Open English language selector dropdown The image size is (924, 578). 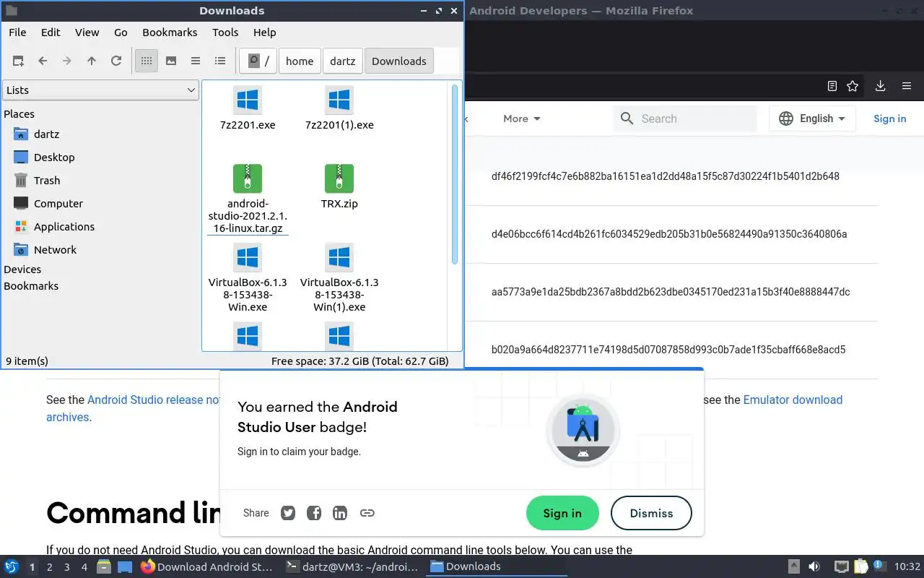[812, 118]
